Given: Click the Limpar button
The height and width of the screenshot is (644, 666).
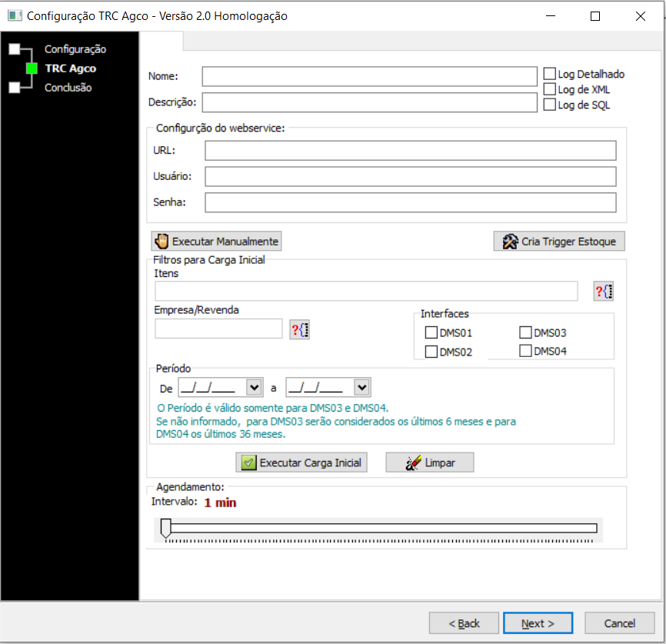Looking at the screenshot, I should 430,462.
